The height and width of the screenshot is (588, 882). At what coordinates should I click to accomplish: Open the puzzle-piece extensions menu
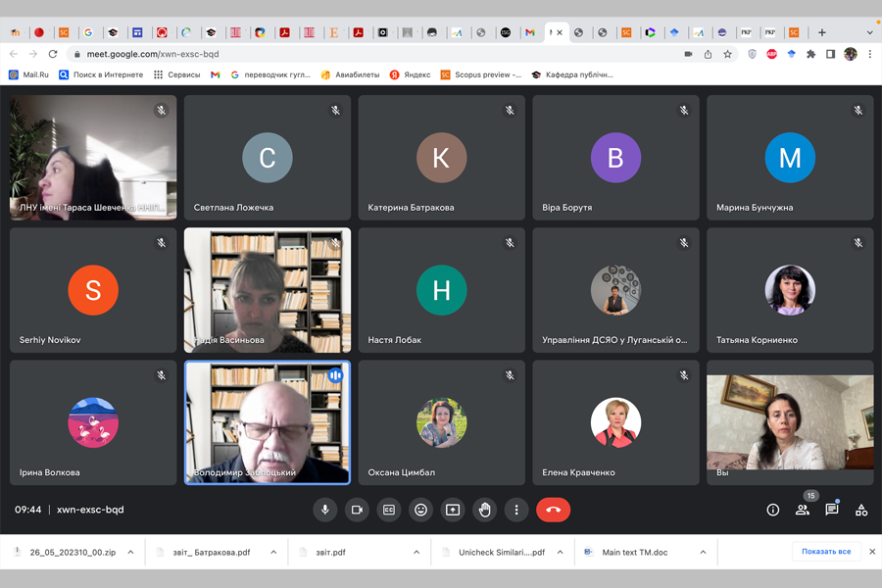pos(810,54)
